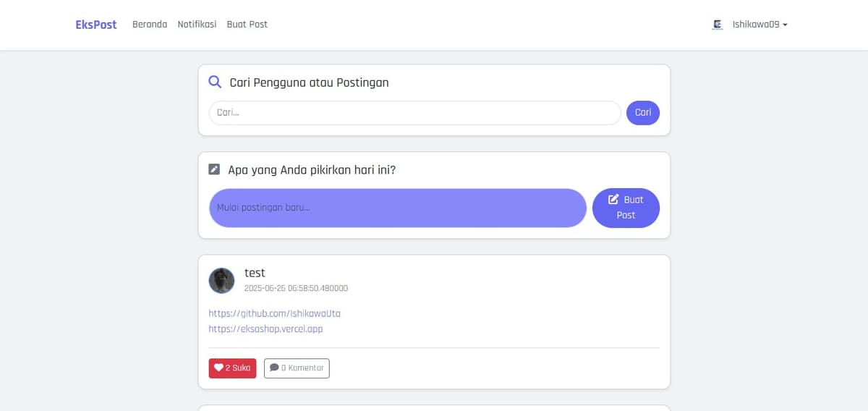Click the post timestamp 2025-06-26

click(296, 288)
